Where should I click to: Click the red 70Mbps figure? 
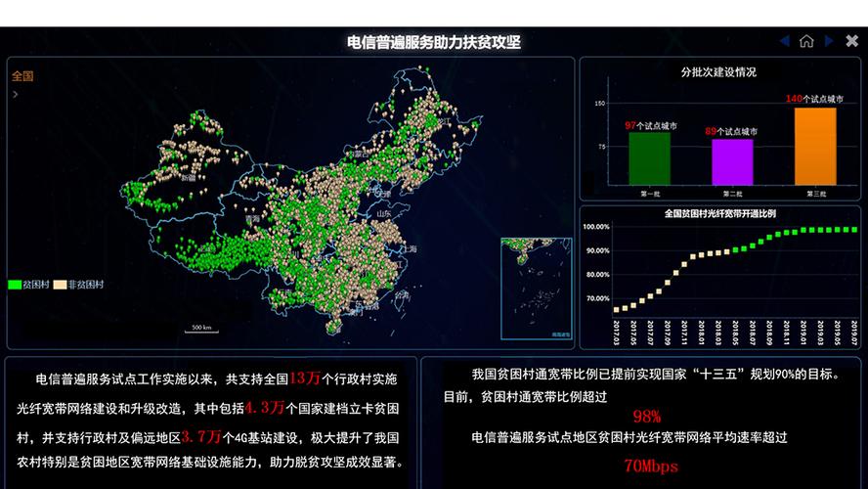(651, 467)
